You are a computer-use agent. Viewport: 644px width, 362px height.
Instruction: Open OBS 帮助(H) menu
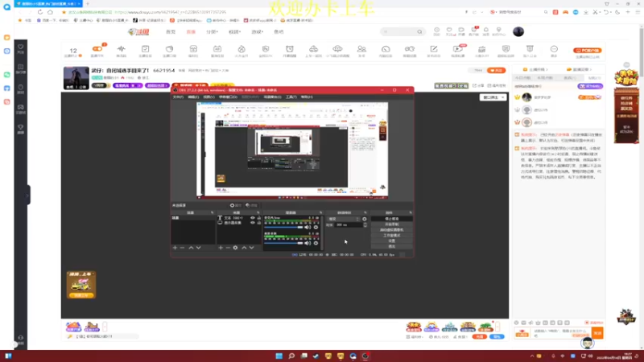tap(307, 97)
